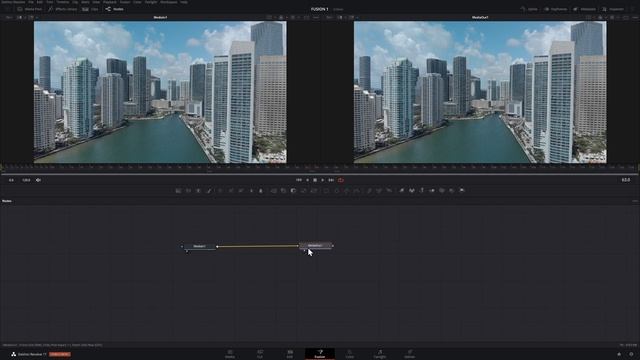Toggle the Clips panel
Image resolution: width=640 pixels, height=360 pixels.
pyautogui.click(x=90, y=9)
